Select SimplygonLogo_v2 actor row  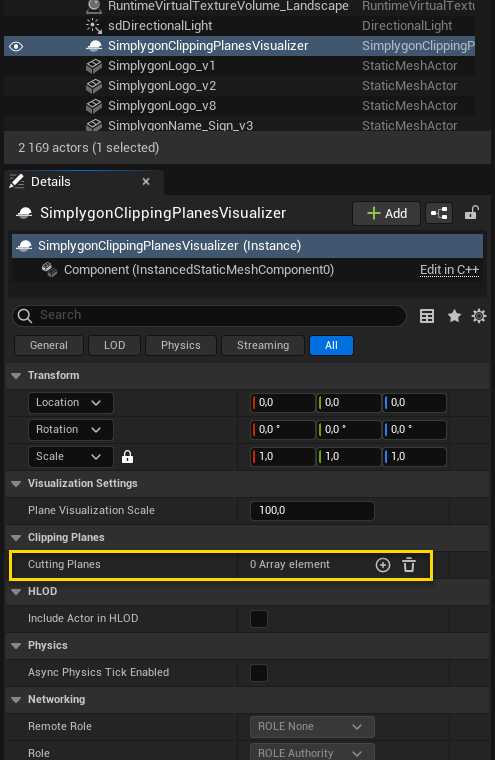pyautogui.click(x=240, y=86)
